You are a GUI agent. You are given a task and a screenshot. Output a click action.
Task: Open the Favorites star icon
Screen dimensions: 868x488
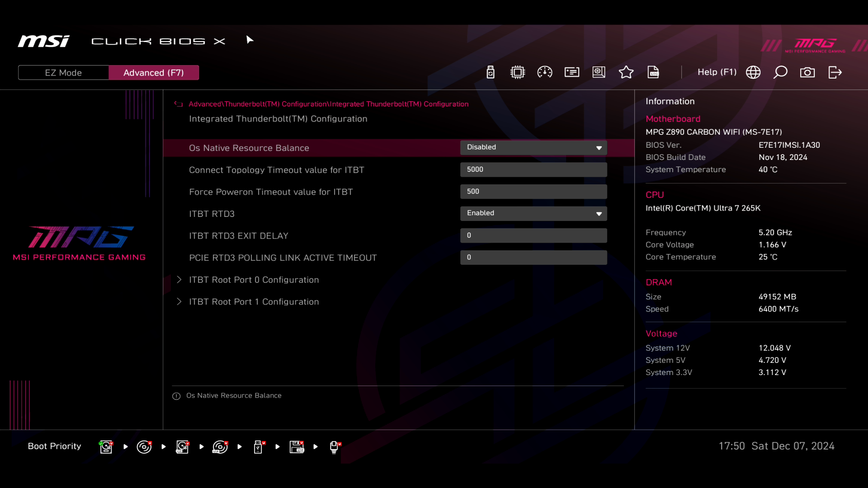click(626, 72)
